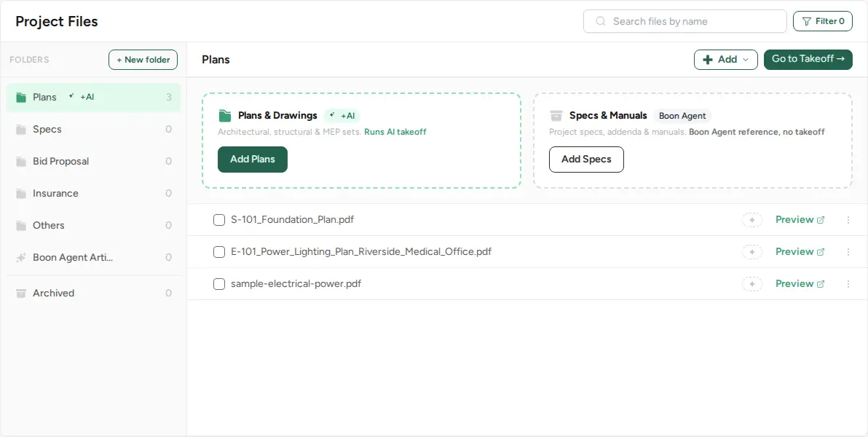Open the Bid Proposal folder

point(93,162)
